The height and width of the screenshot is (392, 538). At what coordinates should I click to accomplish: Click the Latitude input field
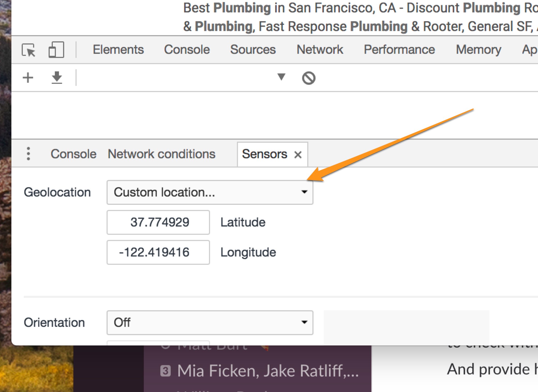(x=158, y=222)
